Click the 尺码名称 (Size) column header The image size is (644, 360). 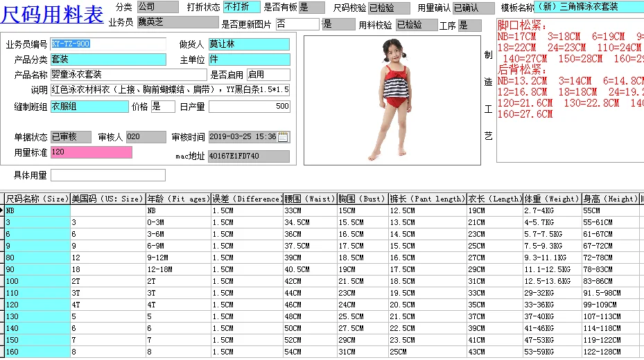click(x=37, y=199)
